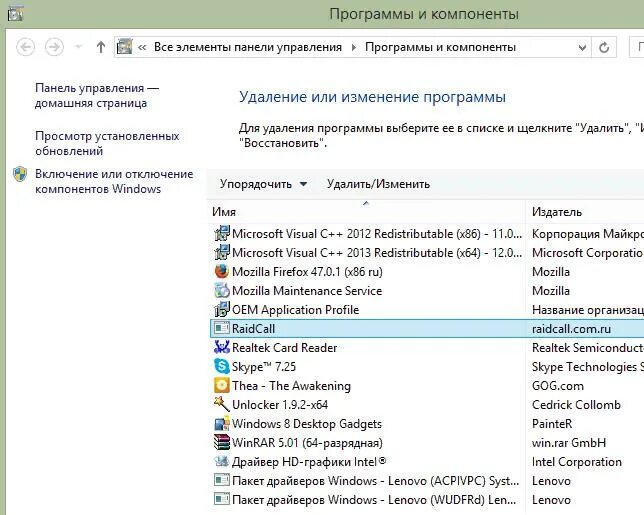This screenshot has height=515, width=644.
Task: Refresh the Programs and Features view
Action: 604,48
